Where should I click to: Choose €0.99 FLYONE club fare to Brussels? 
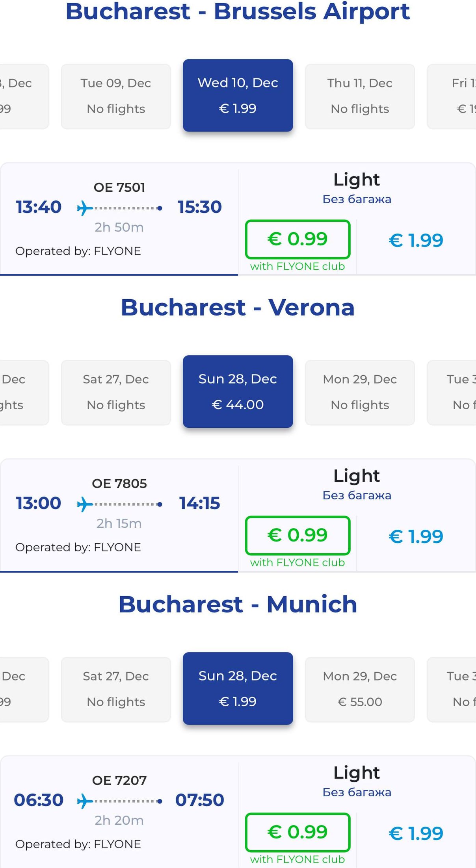297,239
